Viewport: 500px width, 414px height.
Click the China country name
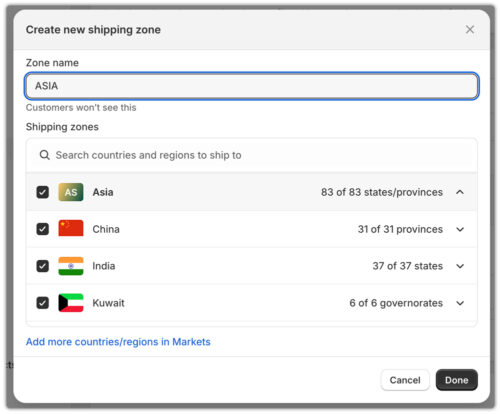[x=106, y=229]
